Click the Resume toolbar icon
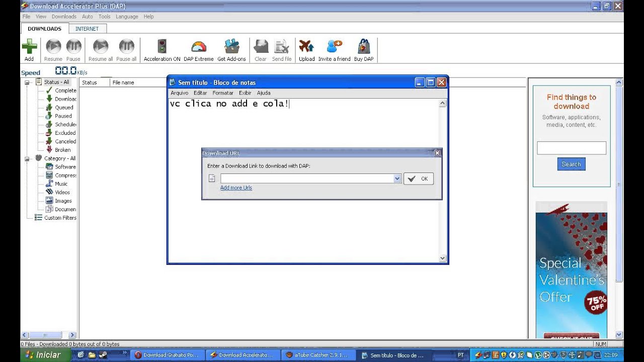 click(53, 47)
